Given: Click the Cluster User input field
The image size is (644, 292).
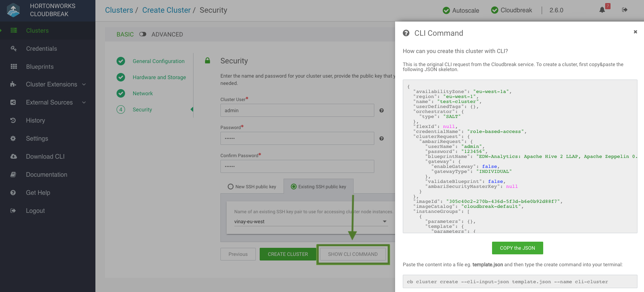Looking at the screenshot, I should tap(297, 110).
